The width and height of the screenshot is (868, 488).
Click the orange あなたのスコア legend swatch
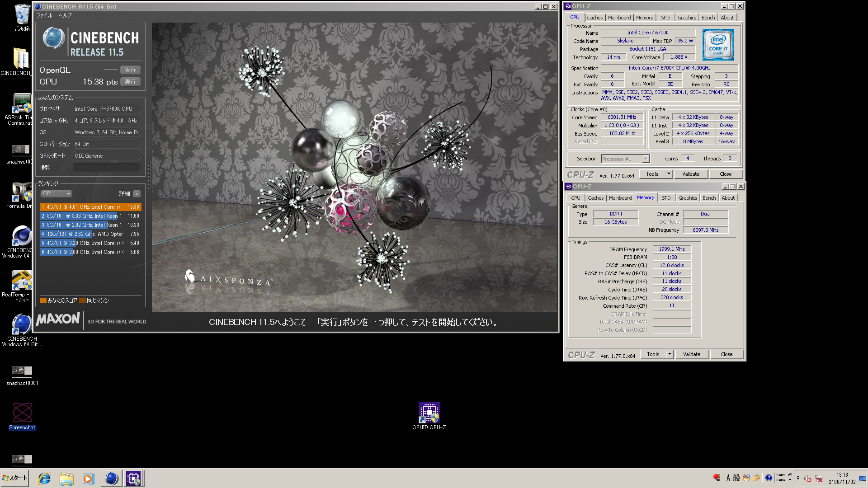(43, 300)
